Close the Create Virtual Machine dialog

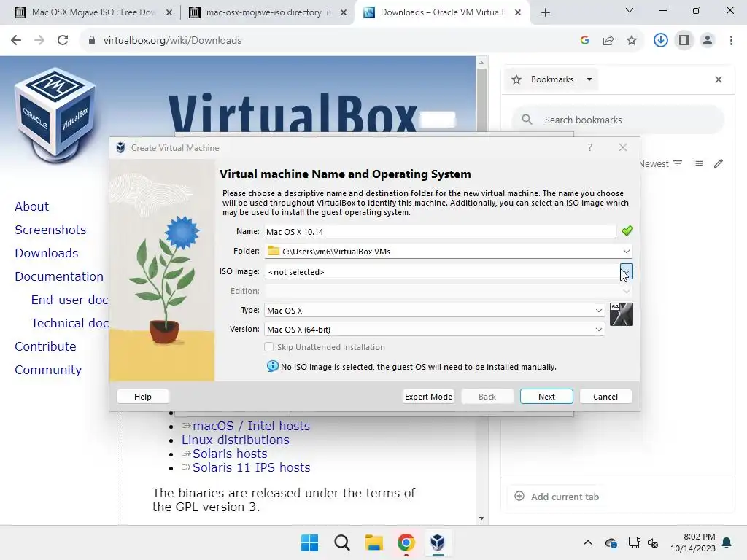623,147
